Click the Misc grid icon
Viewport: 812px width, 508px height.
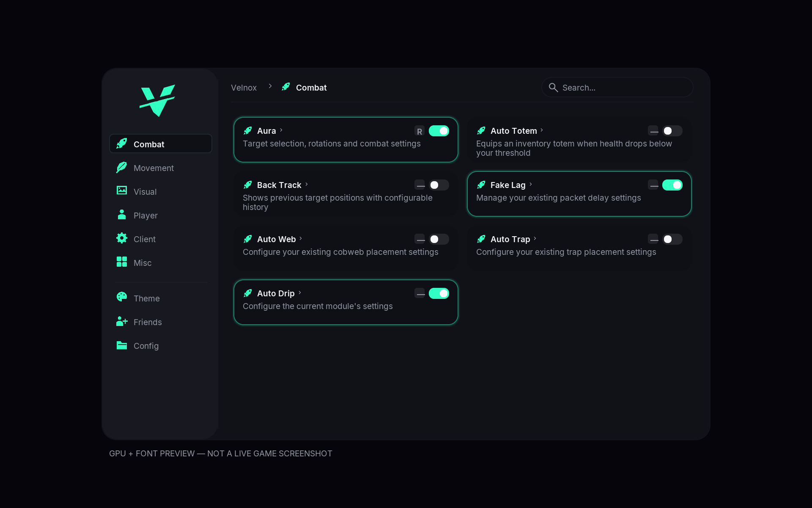coord(122,262)
